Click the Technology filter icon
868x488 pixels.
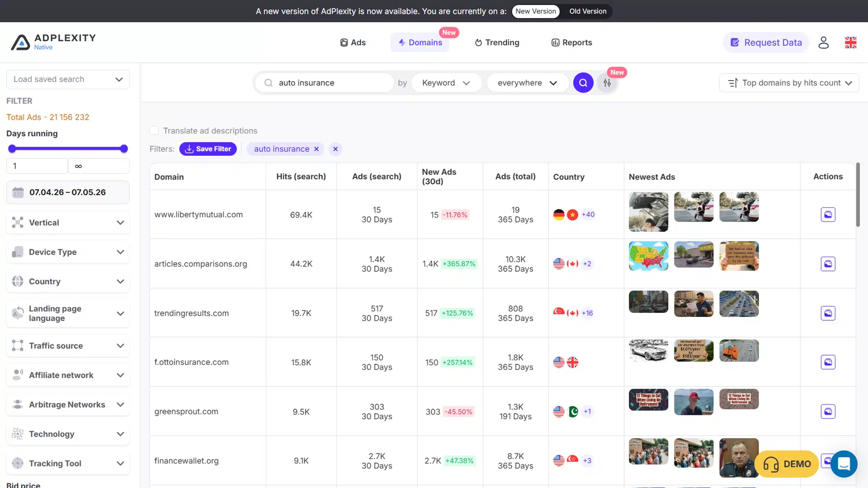coord(17,434)
